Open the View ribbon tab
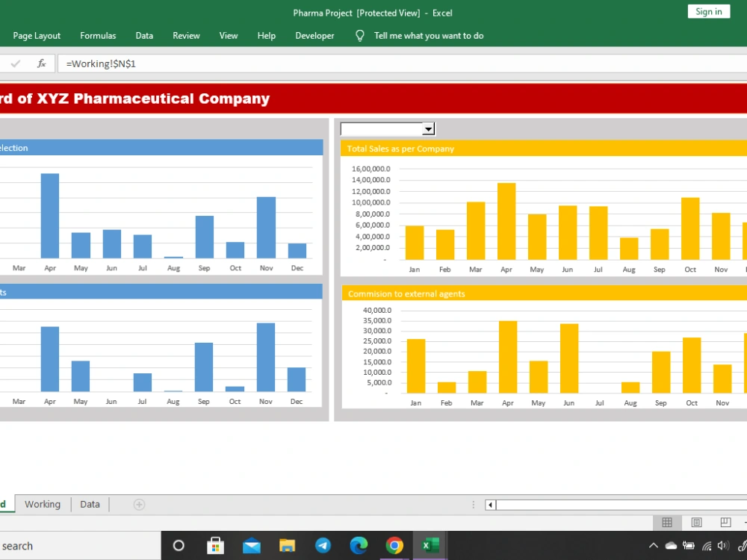The height and width of the screenshot is (560, 747). [228, 36]
